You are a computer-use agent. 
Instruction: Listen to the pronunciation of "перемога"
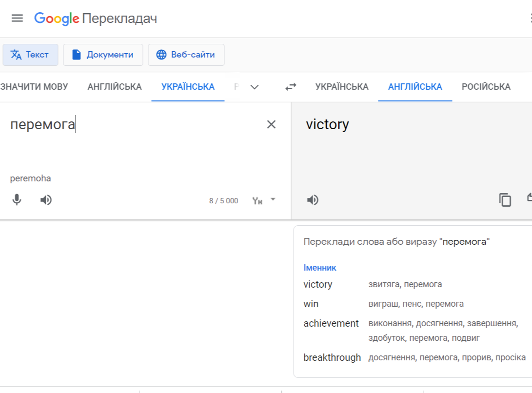point(46,199)
